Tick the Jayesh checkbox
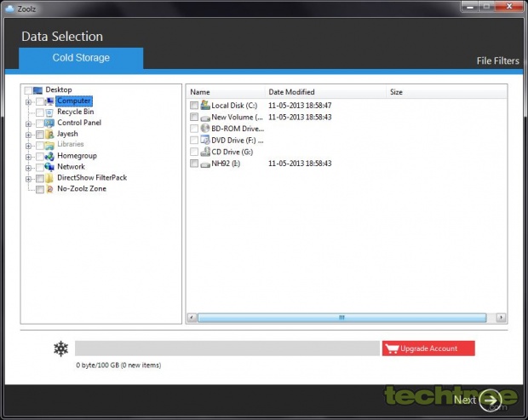 click(40, 135)
